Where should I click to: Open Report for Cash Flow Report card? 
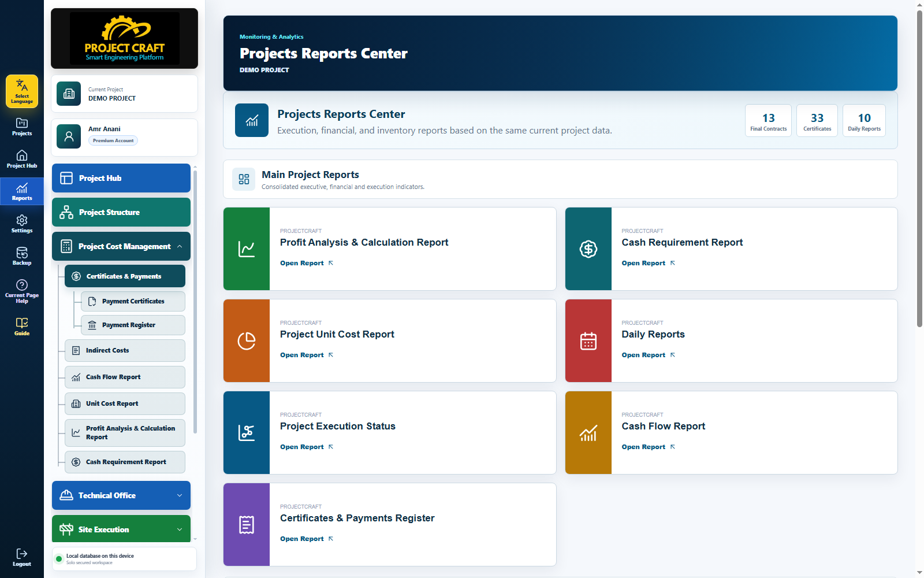click(x=649, y=447)
